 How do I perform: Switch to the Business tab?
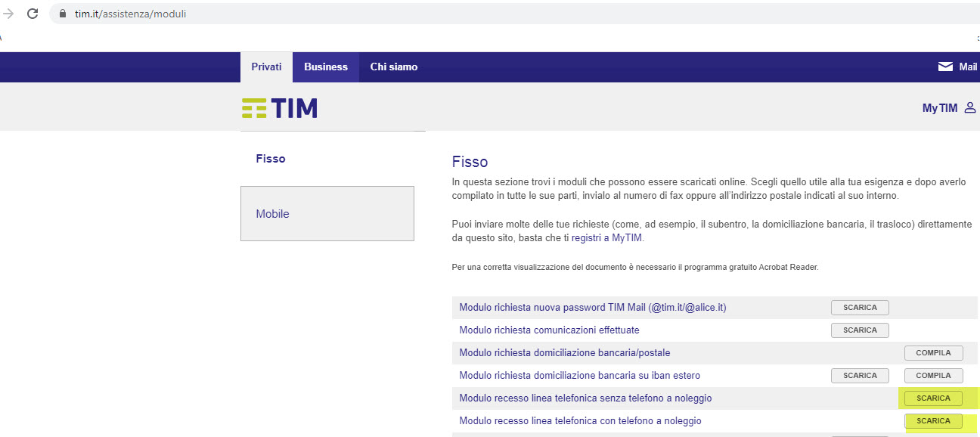click(x=326, y=67)
